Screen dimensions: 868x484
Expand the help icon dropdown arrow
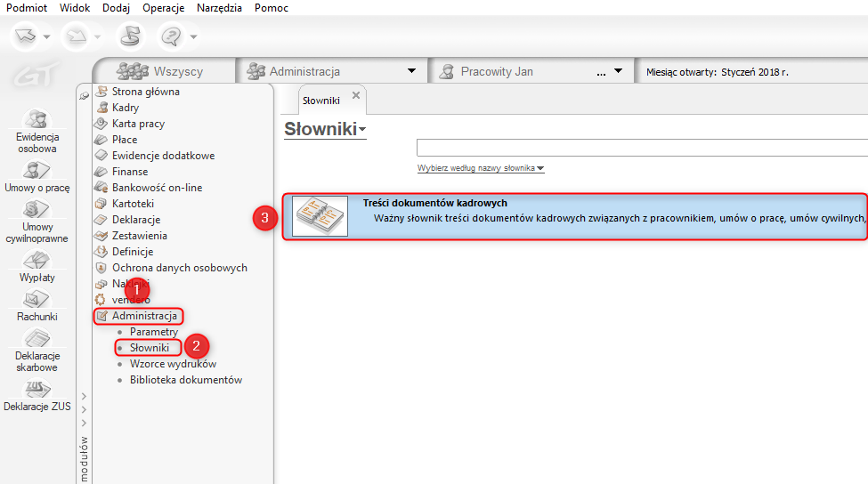pyautogui.click(x=193, y=37)
